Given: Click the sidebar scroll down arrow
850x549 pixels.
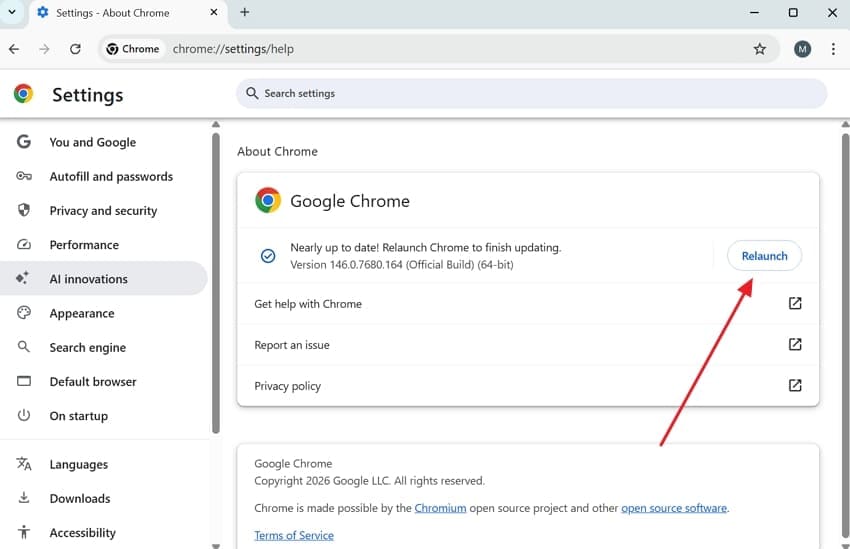Looking at the screenshot, I should pos(216,545).
